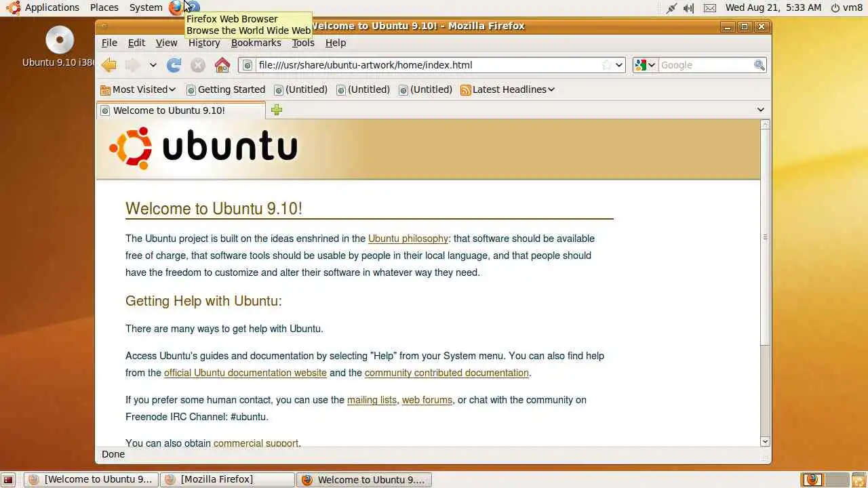Screen dimensions: 868x488
Task: Go to the Home page icon
Action: (x=222, y=65)
